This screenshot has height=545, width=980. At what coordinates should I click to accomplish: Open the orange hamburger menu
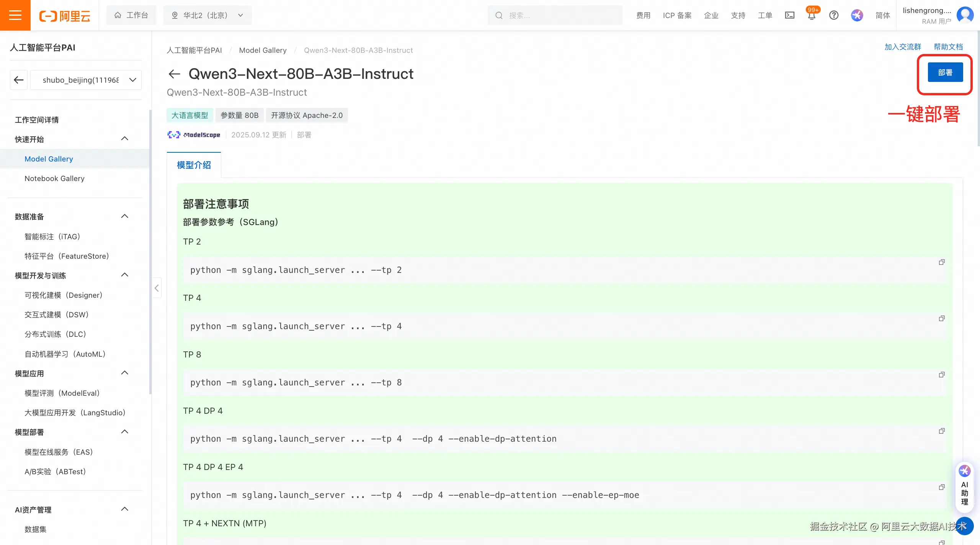click(x=15, y=15)
